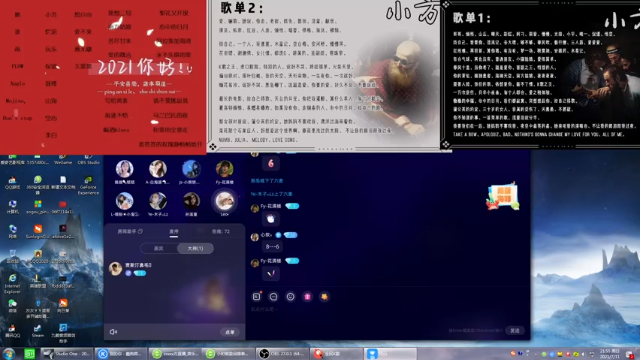Switch to the left segment beside 大神(1)
Screen dimensions: 640x360
(159, 248)
